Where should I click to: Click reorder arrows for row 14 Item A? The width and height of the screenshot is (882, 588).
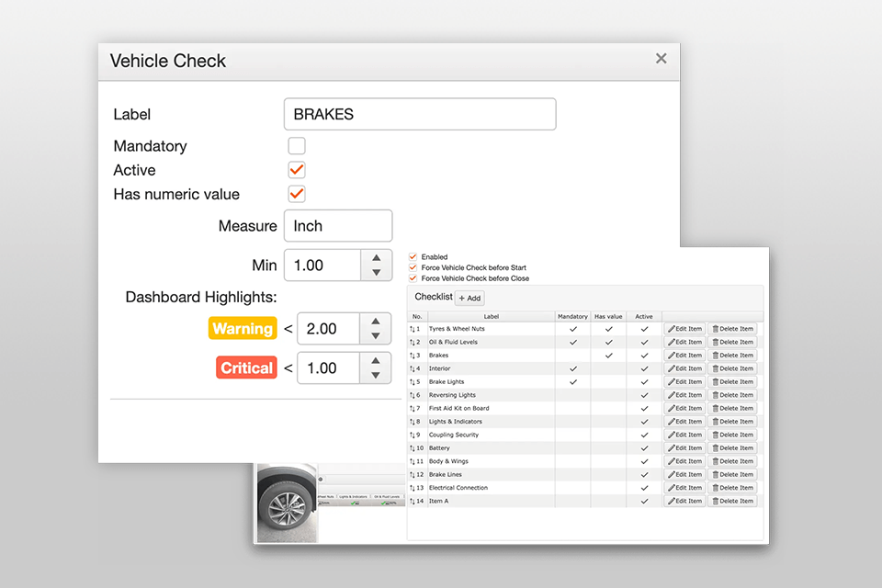pyautogui.click(x=413, y=501)
